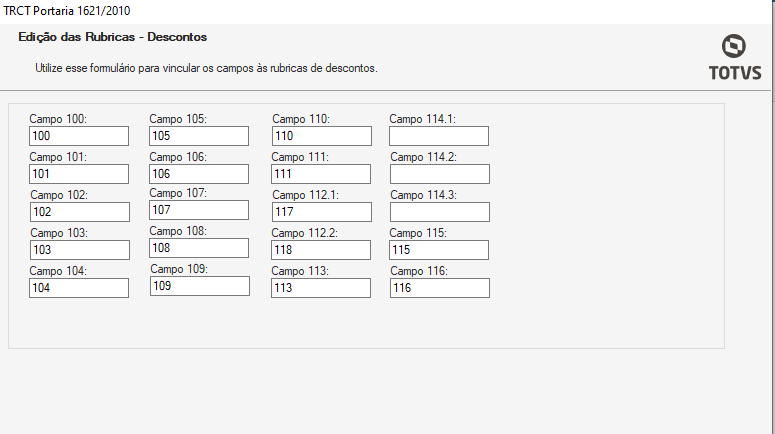Click the empty Campo 114.1 field
775x434 pixels.
point(439,136)
